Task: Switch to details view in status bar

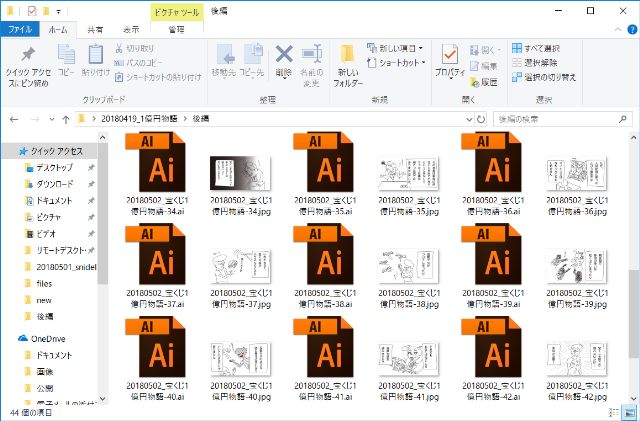Action: [612, 412]
